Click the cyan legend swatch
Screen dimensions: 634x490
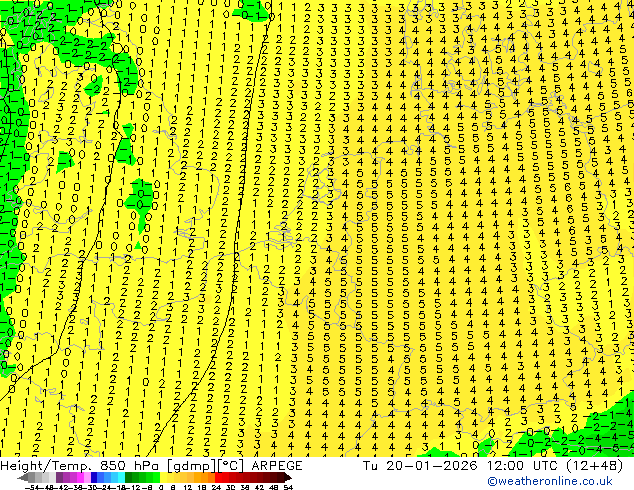[x=121, y=477]
